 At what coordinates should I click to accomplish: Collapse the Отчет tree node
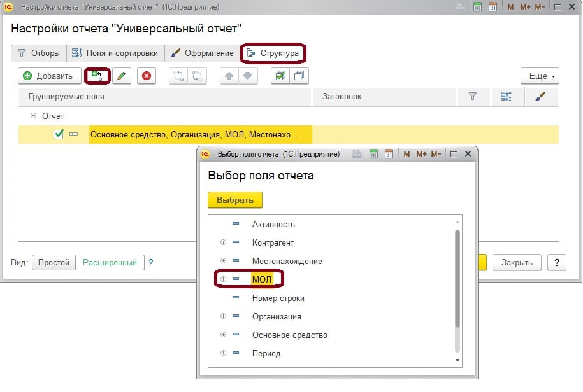click(x=33, y=116)
